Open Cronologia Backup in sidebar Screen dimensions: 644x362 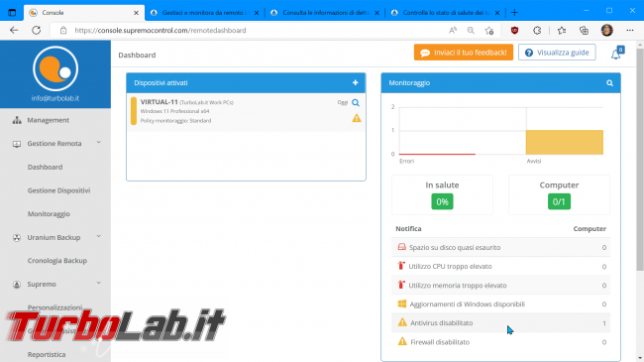[x=57, y=261]
